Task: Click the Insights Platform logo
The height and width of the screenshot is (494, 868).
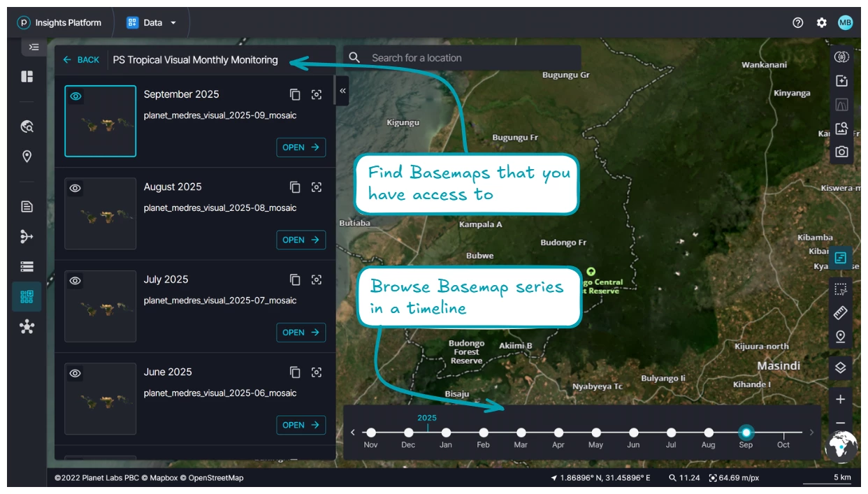Action: tap(24, 22)
